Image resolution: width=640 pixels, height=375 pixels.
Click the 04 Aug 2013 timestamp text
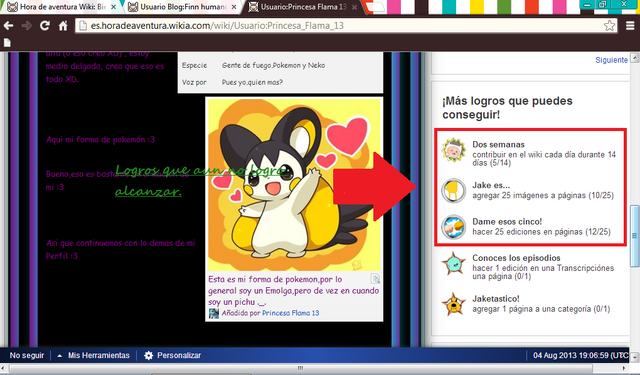581,355
